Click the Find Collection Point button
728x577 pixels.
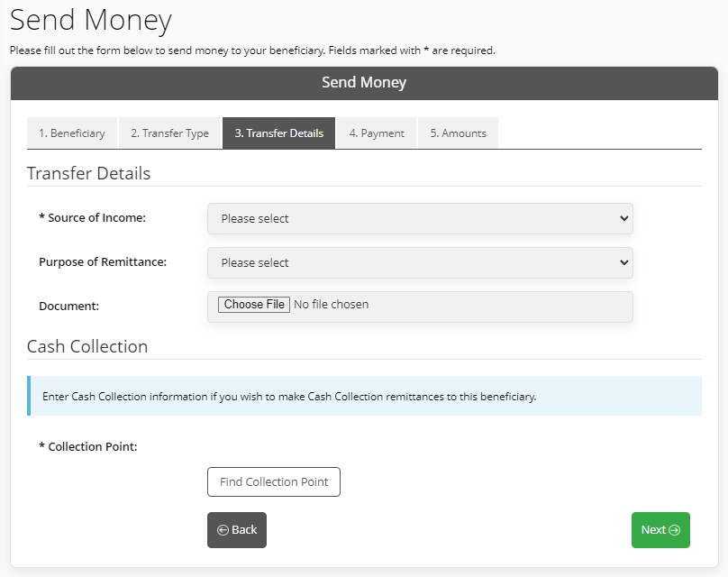[x=274, y=481]
